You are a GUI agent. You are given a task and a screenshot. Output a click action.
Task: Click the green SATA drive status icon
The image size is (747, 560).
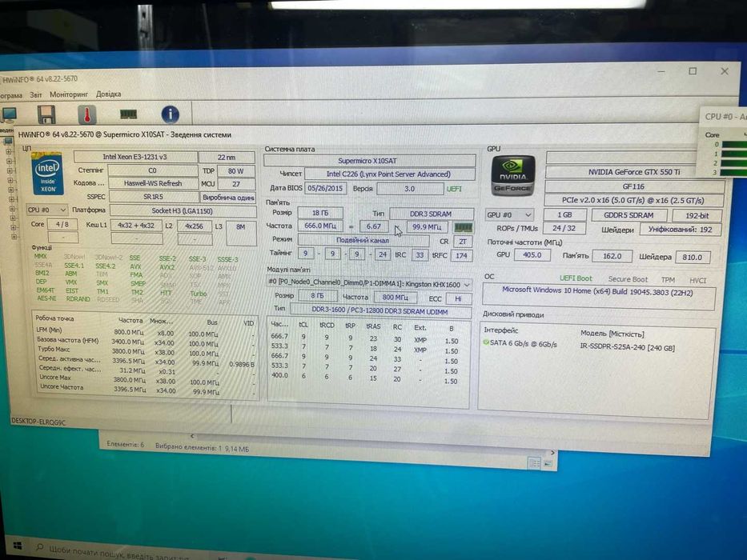pyautogui.click(x=486, y=342)
